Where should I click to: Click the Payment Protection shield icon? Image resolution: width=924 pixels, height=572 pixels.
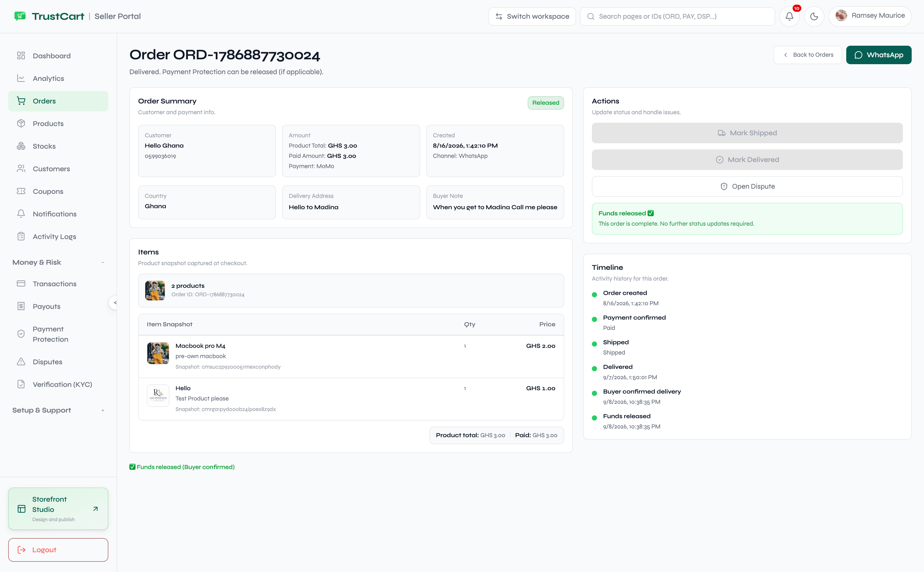pos(21,334)
